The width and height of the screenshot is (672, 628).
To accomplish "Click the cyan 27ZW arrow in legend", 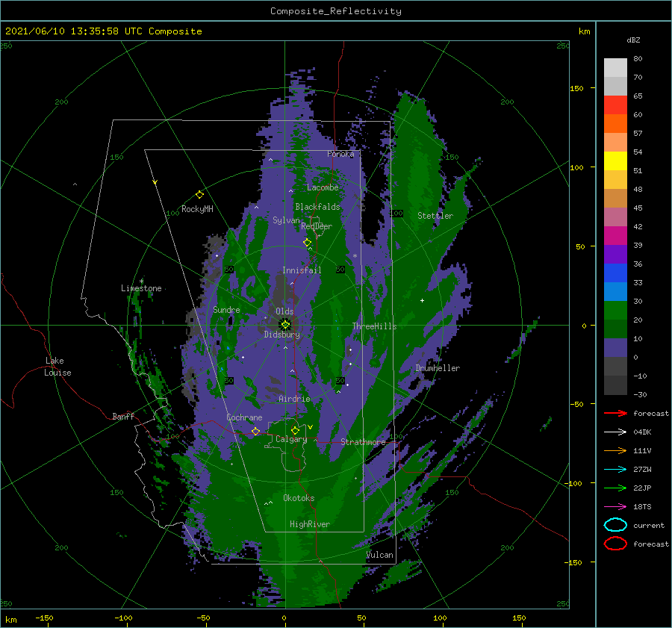I will click(x=615, y=470).
